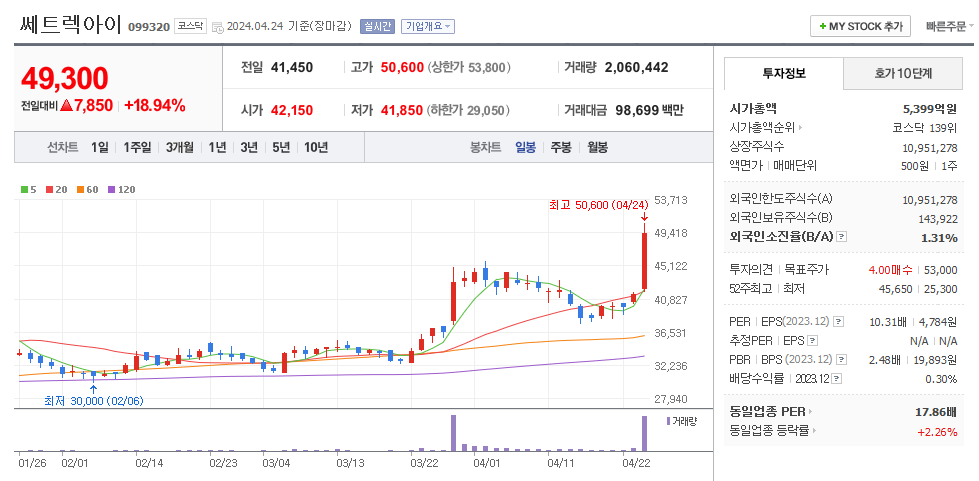Open the help icon beside 추정PER EPS
Screen dimensions: 979x481
[x=812, y=341]
